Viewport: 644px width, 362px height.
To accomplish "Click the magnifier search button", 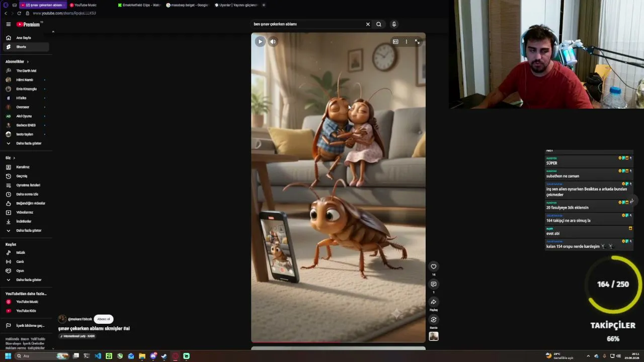I will click(x=379, y=24).
